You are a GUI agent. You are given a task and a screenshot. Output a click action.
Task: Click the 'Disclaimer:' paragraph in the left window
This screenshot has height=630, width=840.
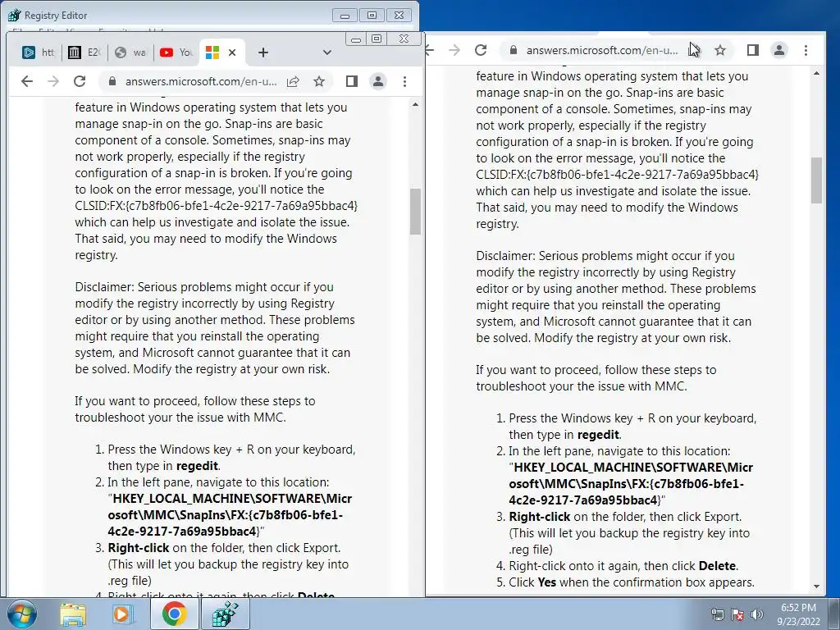[x=215, y=328]
